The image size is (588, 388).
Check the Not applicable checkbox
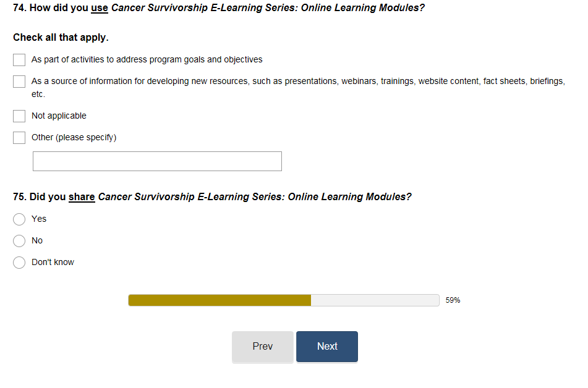(x=19, y=116)
